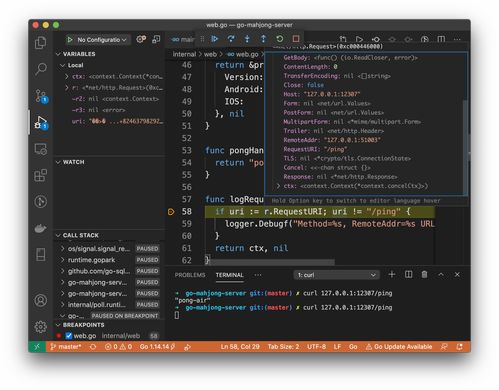Stop debugging with the red square
Screen dimensions: 499x390
[x=296, y=39]
